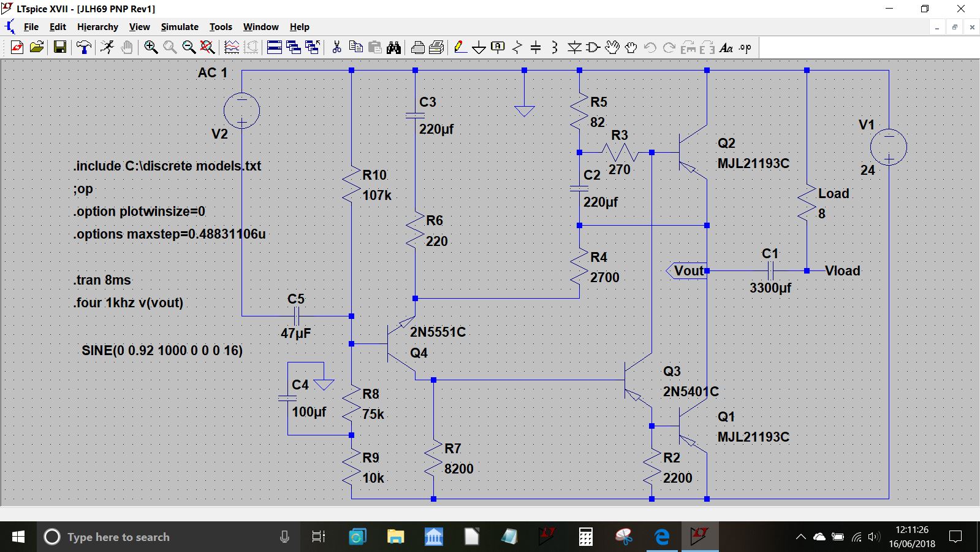The image size is (980, 552).
Task: Open Microsoft Edge from the taskbar
Action: [662, 537]
